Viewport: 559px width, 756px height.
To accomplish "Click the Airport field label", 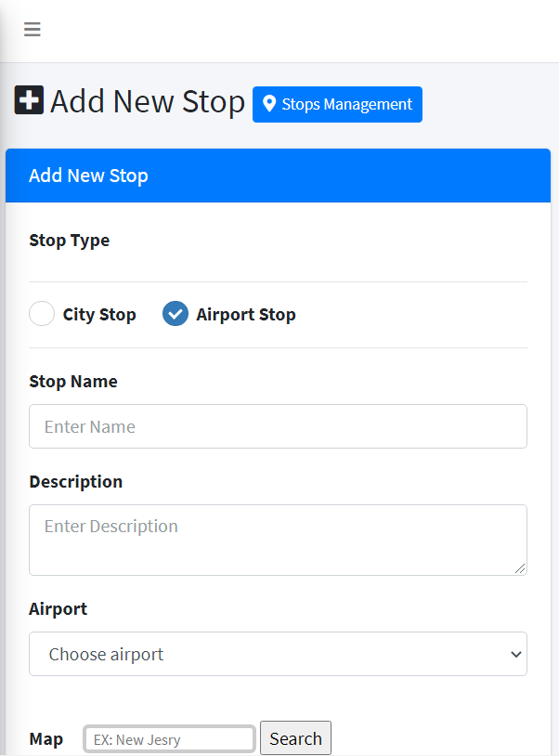I will click(x=58, y=609).
